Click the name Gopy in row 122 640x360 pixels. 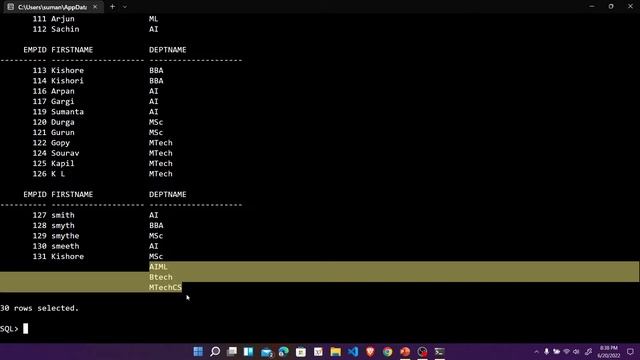(60, 143)
